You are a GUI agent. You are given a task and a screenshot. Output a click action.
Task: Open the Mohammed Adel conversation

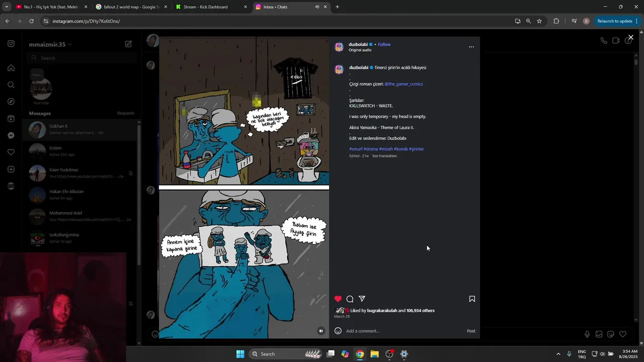[x=80, y=216]
